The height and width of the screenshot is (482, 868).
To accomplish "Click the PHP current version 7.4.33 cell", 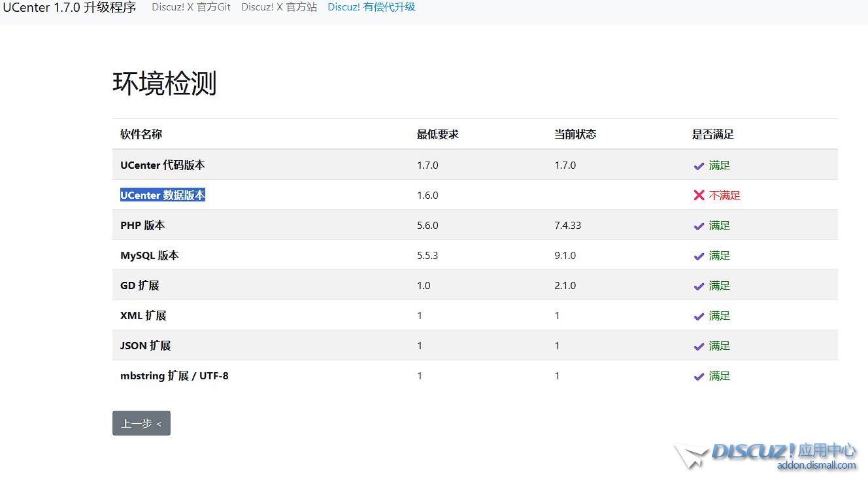I will coord(567,226).
